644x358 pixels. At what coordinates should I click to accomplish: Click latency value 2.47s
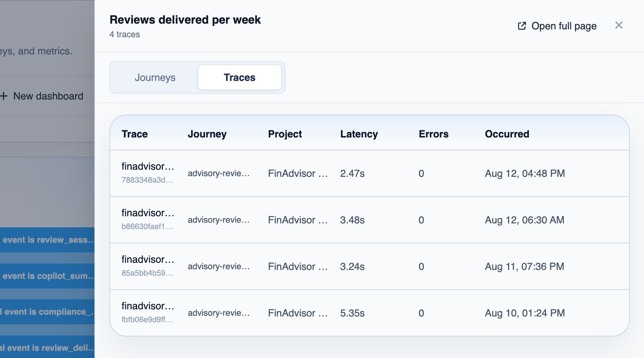click(x=352, y=174)
